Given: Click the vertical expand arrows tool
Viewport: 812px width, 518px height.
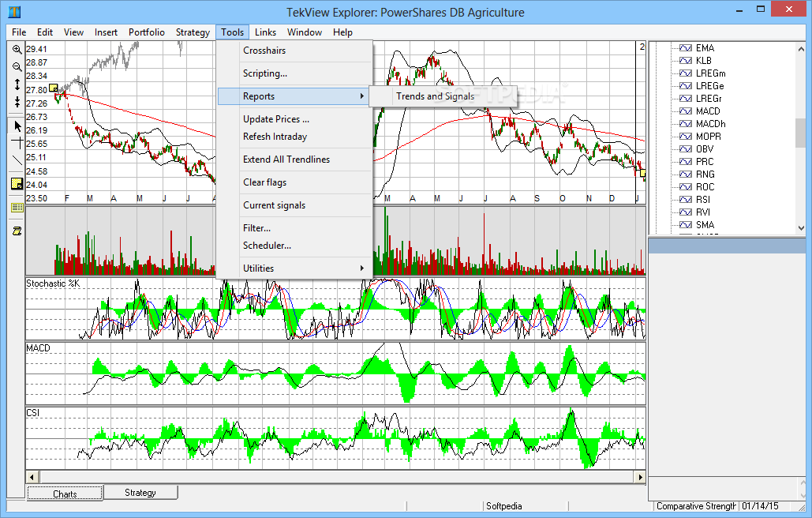Looking at the screenshot, I should [17, 84].
